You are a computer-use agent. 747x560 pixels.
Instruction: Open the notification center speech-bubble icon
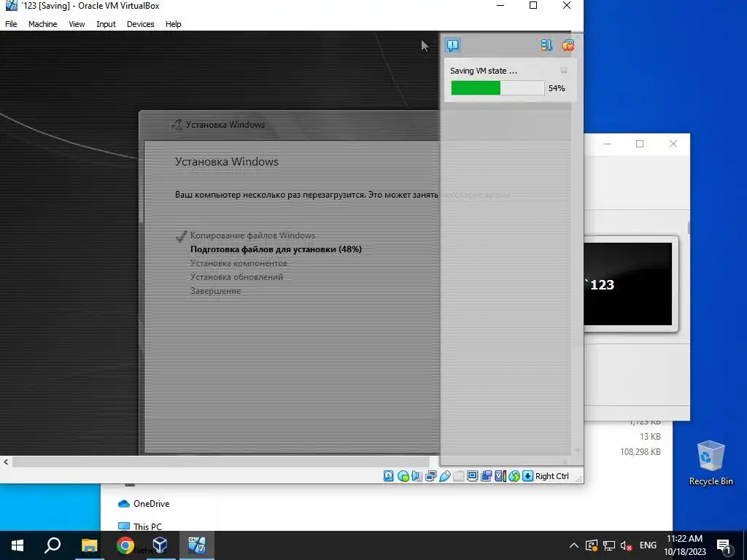point(452,45)
